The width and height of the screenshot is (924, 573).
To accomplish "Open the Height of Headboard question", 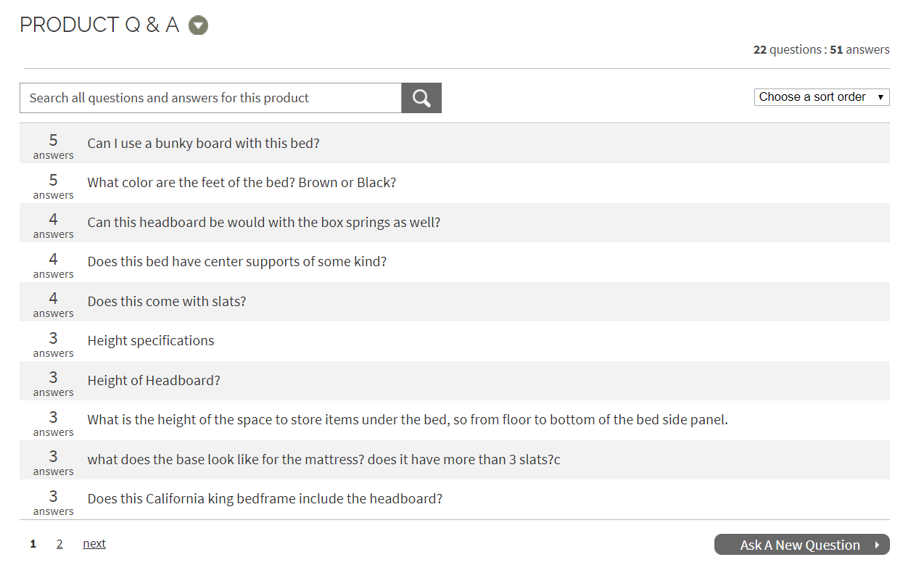I will pos(154,381).
